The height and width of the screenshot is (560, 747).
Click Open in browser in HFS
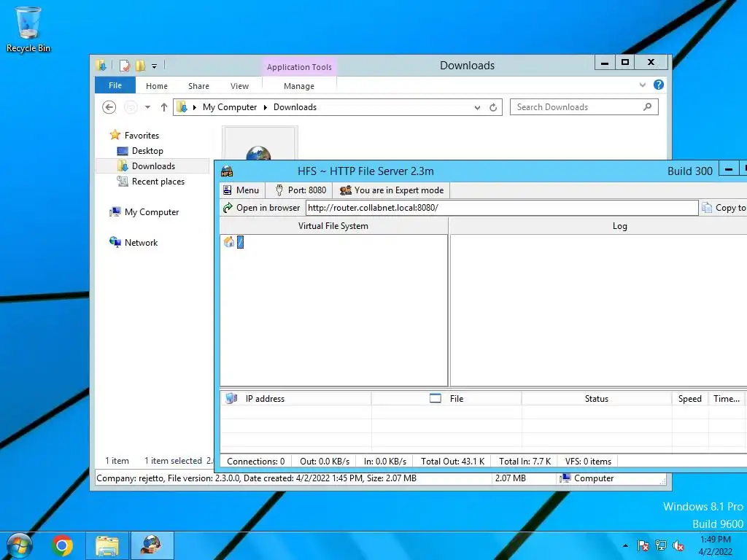[x=262, y=208]
